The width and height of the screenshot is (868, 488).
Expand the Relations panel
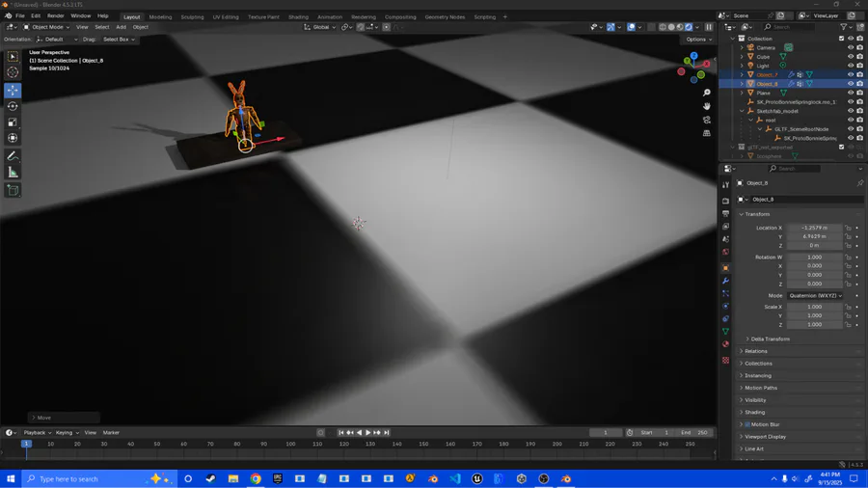(x=755, y=351)
